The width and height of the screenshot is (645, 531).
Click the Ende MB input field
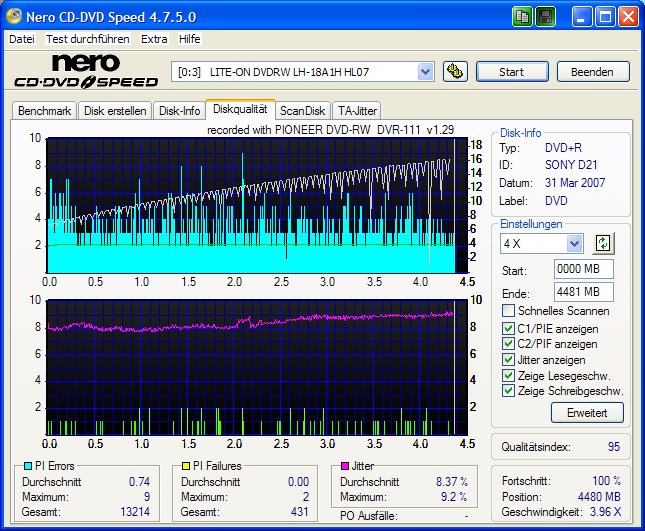tap(583, 292)
